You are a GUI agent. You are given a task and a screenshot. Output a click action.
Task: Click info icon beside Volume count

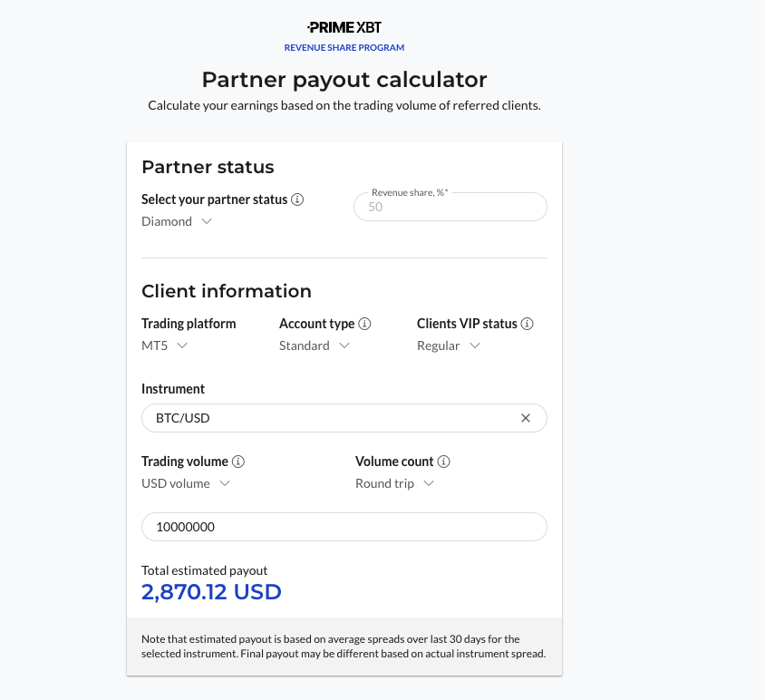[x=443, y=462]
